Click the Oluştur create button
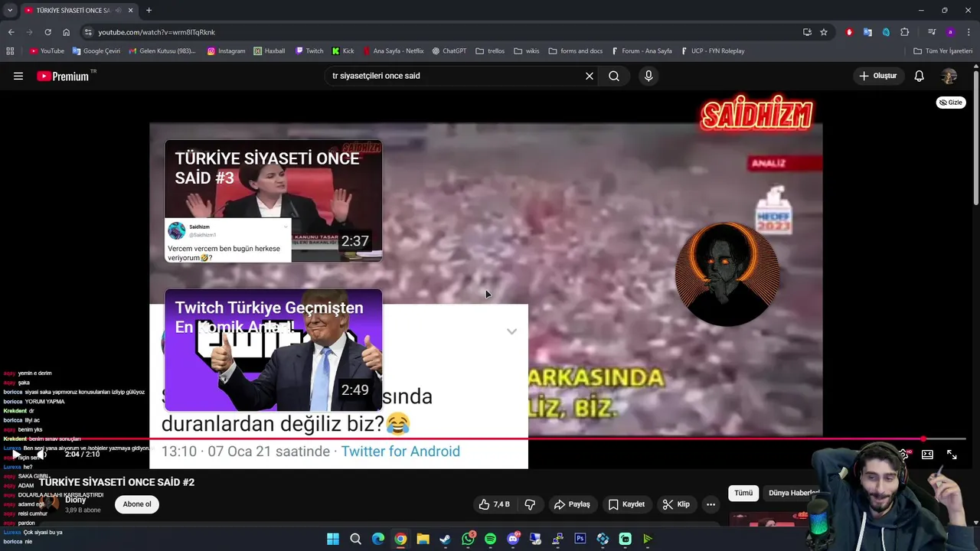The image size is (980, 551). pos(877,76)
